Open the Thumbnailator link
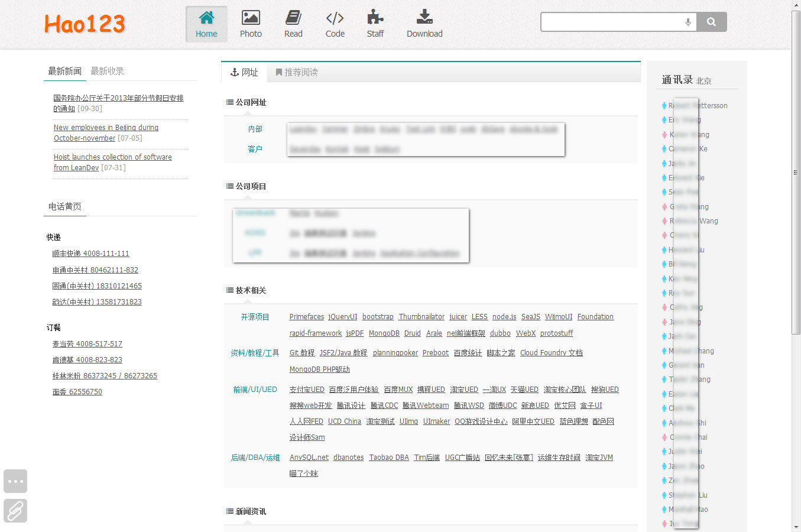Image resolution: width=801 pixels, height=532 pixels. click(x=421, y=317)
